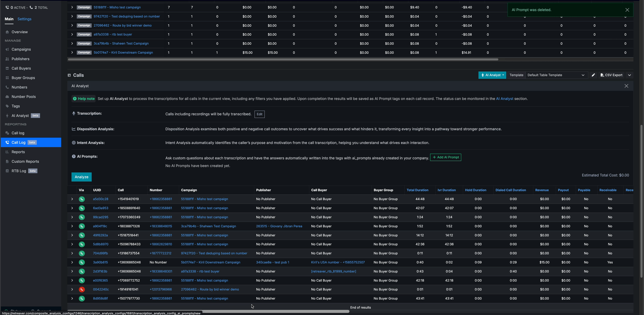This screenshot has width=644, height=315.
Task: Expand the Kiril Downstream Campaign summary row
Action: pyautogui.click(x=72, y=52)
